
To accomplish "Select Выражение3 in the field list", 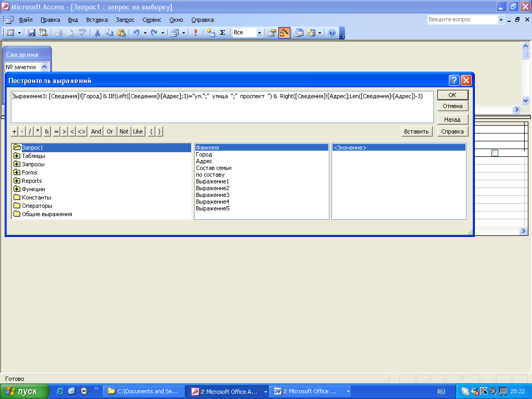I will pyautogui.click(x=212, y=195).
